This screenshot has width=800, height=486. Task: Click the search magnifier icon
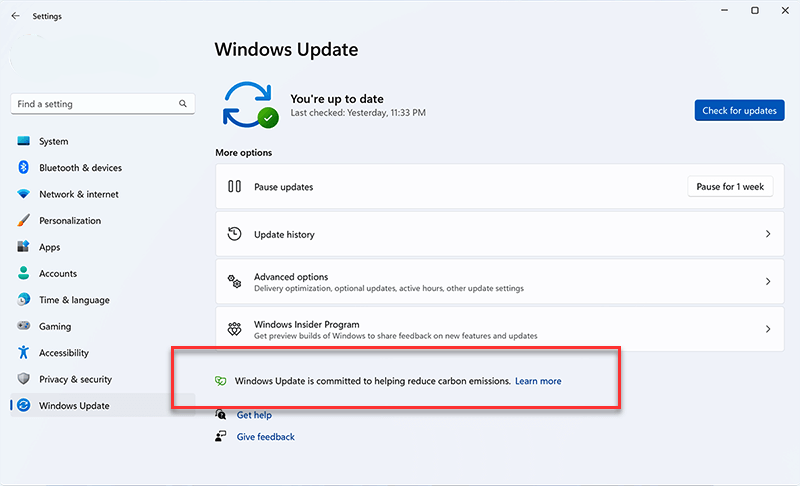[x=183, y=104]
